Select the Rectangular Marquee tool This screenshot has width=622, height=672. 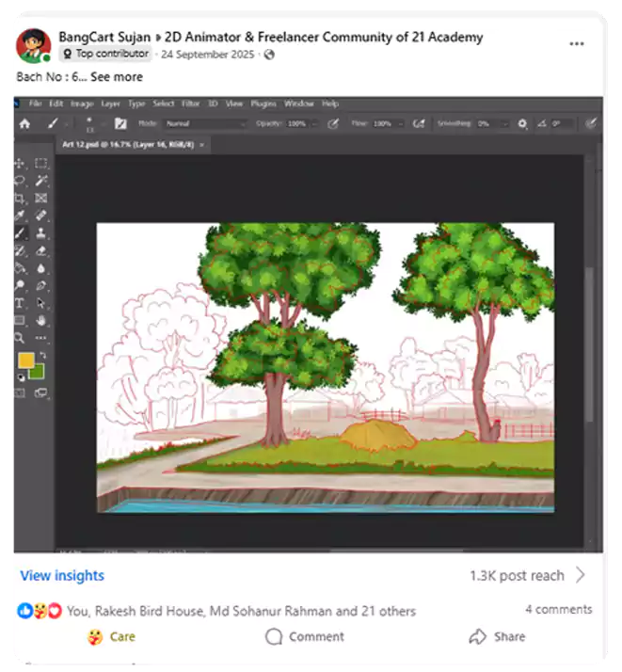coord(41,164)
